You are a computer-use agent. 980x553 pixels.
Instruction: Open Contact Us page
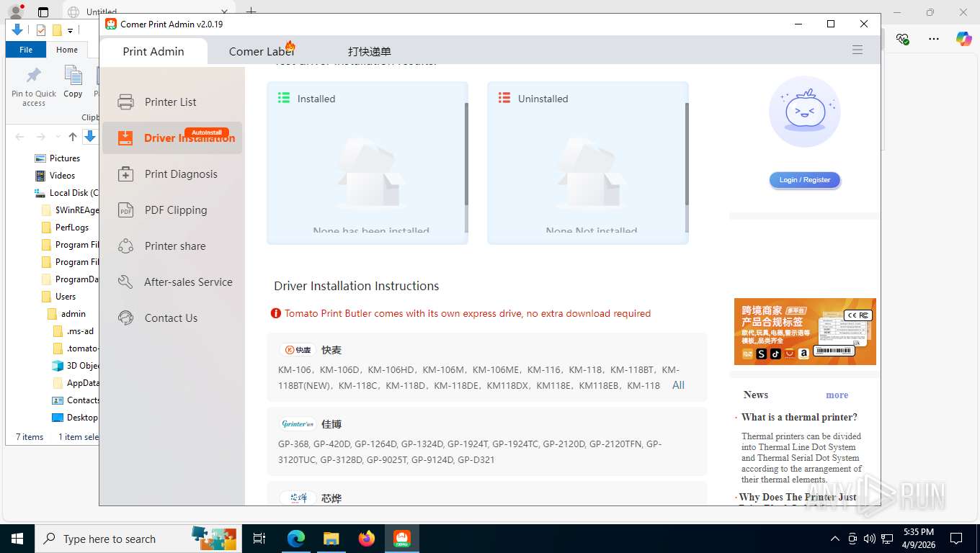coord(171,318)
